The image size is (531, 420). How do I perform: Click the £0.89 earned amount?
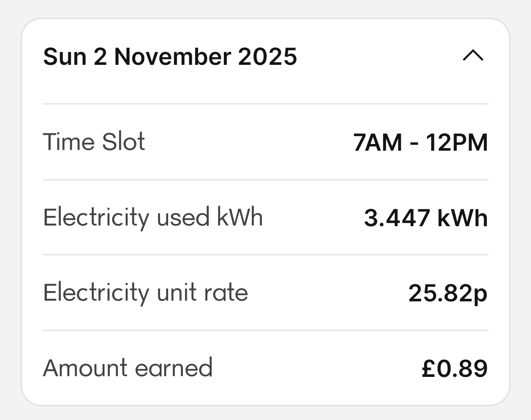click(x=454, y=368)
